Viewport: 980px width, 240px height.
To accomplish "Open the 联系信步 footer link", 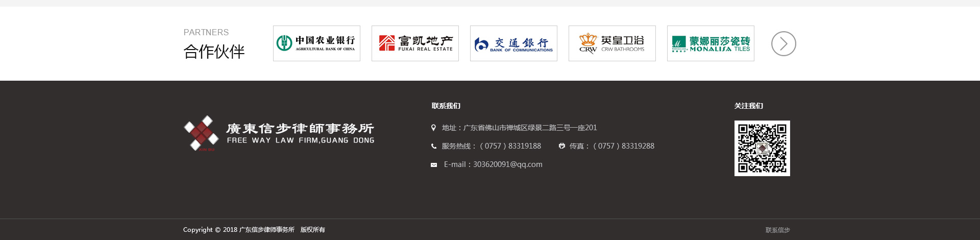I will pyautogui.click(x=777, y=230).
